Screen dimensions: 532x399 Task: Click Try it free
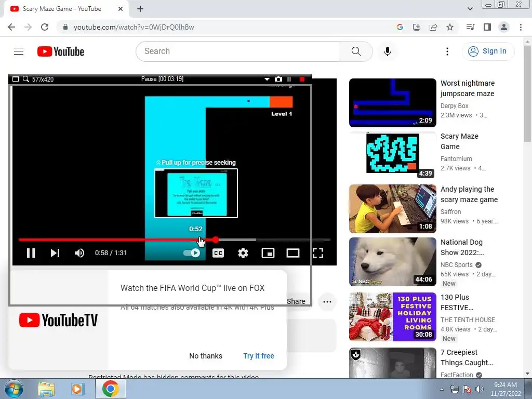(259, 356)
